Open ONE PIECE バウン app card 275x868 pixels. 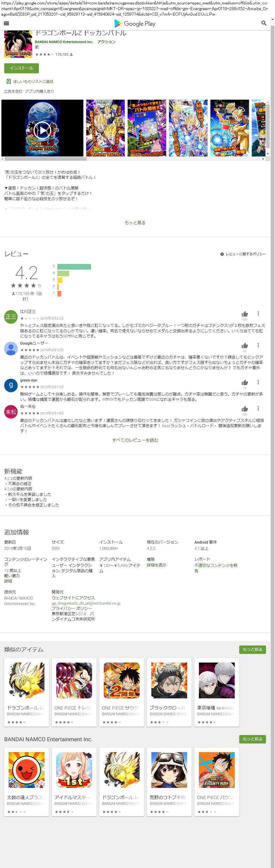click(217, 782)
